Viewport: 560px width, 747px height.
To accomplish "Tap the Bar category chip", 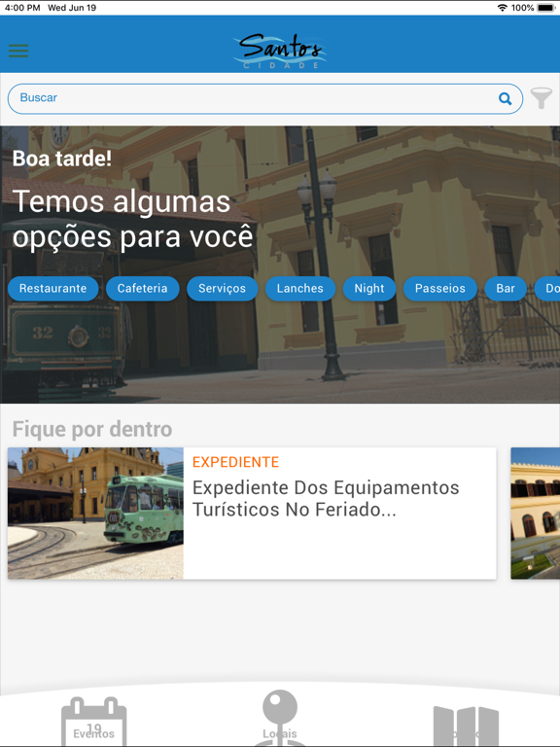I will pyautogui.click(x=506, y=288).
